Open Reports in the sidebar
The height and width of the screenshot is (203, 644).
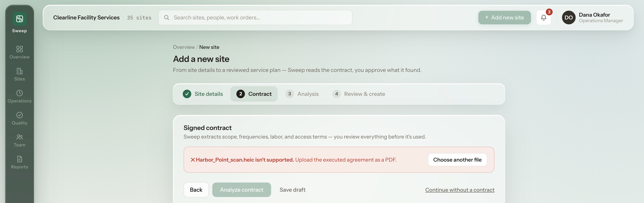[20, 163]
